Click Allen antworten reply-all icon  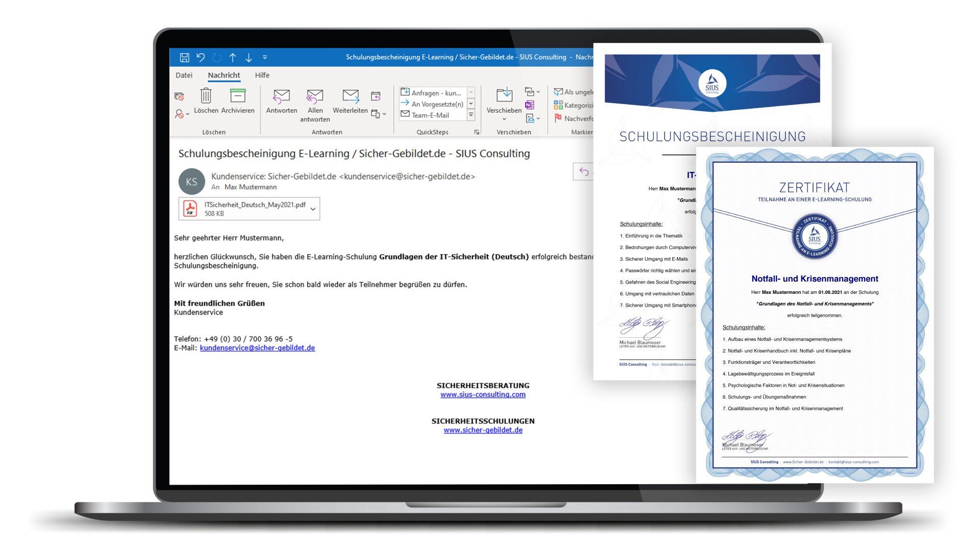point(315,96)
